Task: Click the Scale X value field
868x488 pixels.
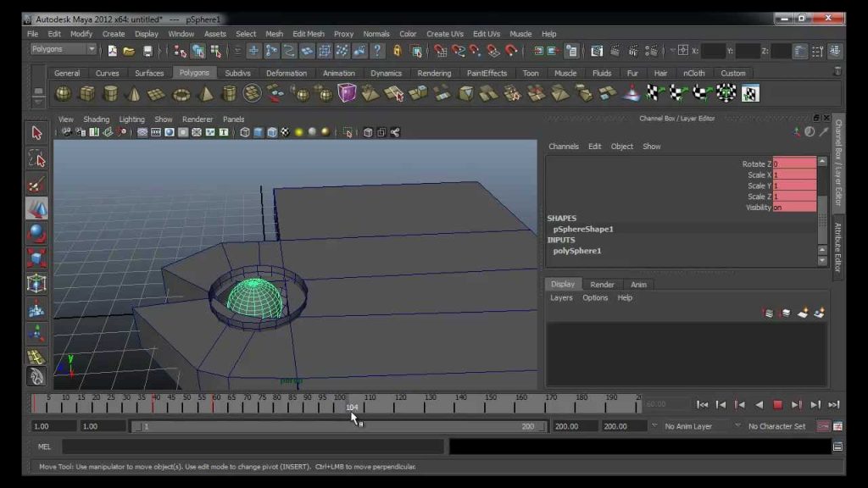Action: (x=794, y=175)
